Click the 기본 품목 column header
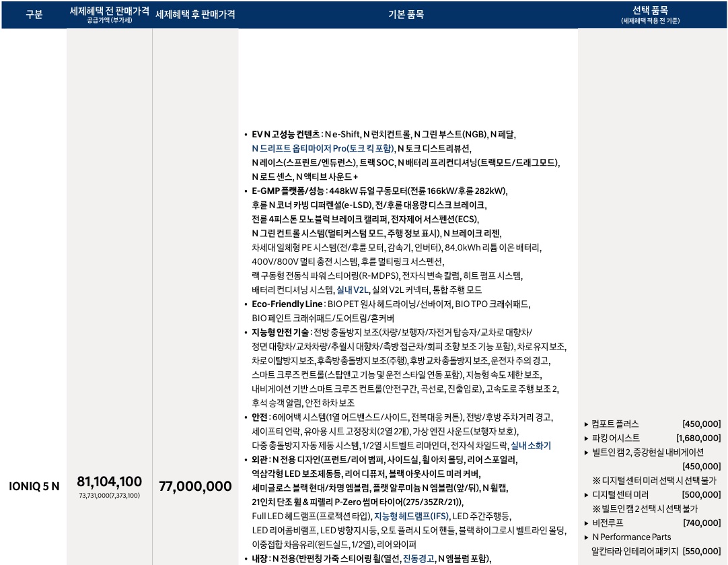This screenshot has width=728, height=565. 406,14
